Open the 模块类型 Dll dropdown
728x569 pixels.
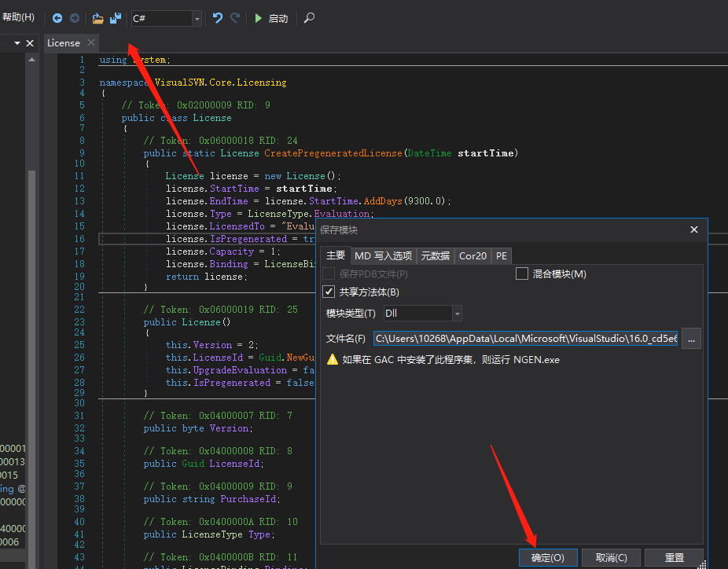[x=422, y=314]
